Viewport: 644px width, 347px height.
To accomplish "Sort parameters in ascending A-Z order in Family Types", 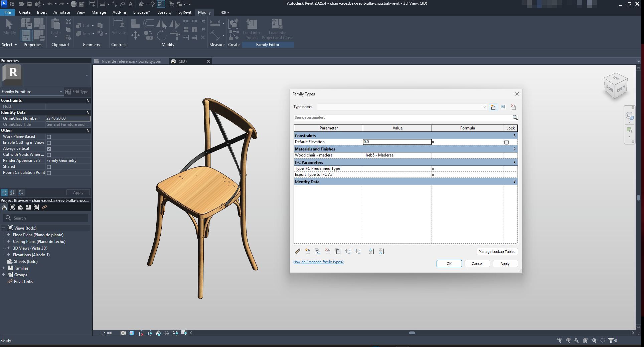I will click(372, 251).
